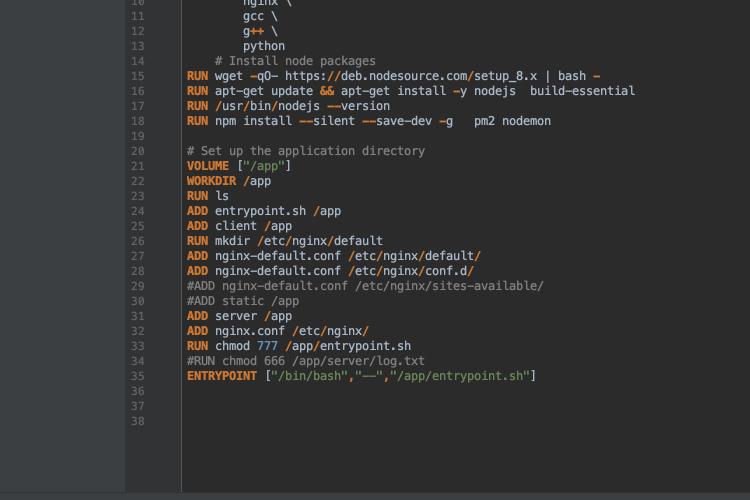This screenshot has width=750, height=500.
Task: Click line number 11 in gutter
Action: tap(138, 16)
